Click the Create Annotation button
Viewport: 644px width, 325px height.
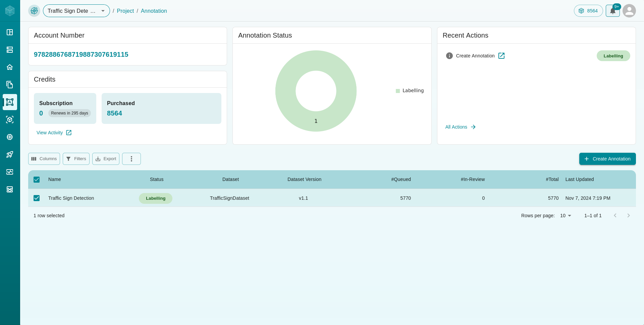607,159
